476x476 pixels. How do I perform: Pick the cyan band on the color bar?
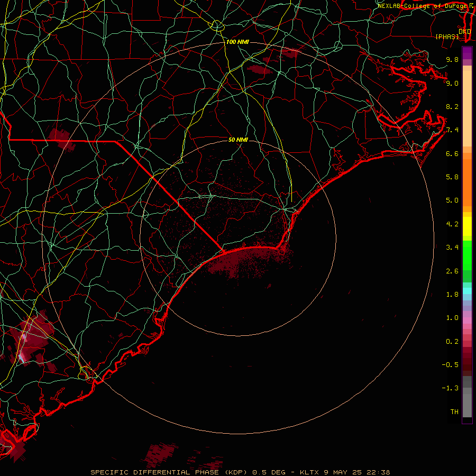[x=467, y=291]
